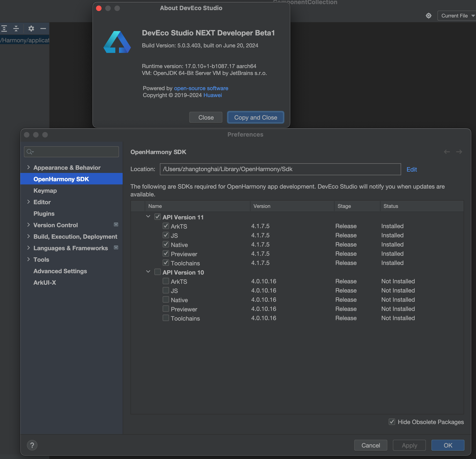
Task: Click the locate target icon near Current File
Action: [429, 16]
